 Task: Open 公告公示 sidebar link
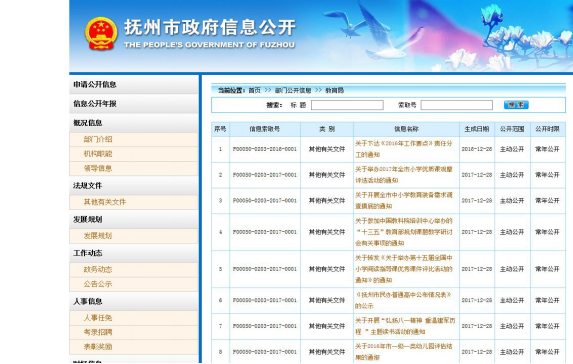tap(98, 284)
